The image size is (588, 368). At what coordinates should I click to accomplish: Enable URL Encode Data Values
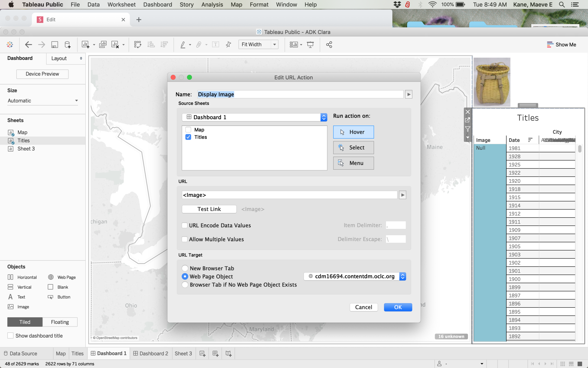[x=185, y=225]
